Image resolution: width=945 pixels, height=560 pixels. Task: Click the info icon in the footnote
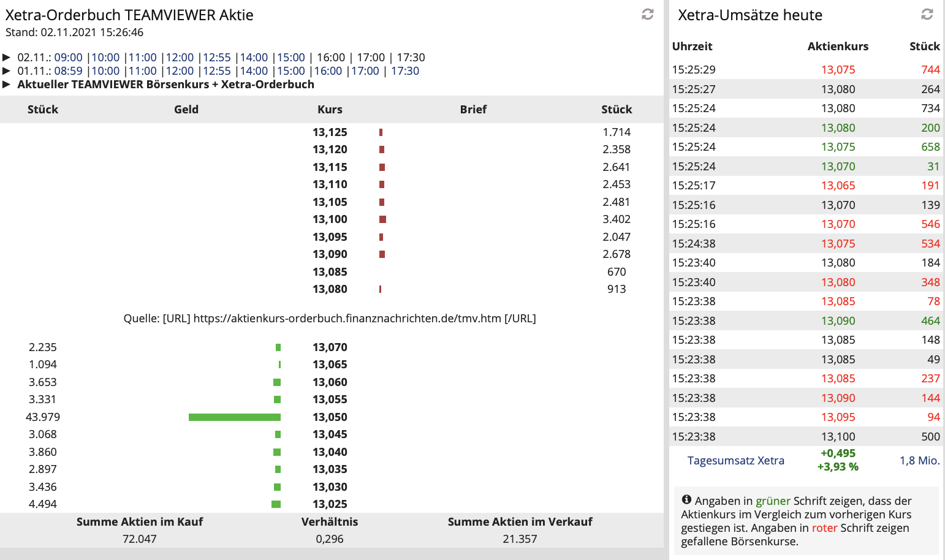pos(686,499)
